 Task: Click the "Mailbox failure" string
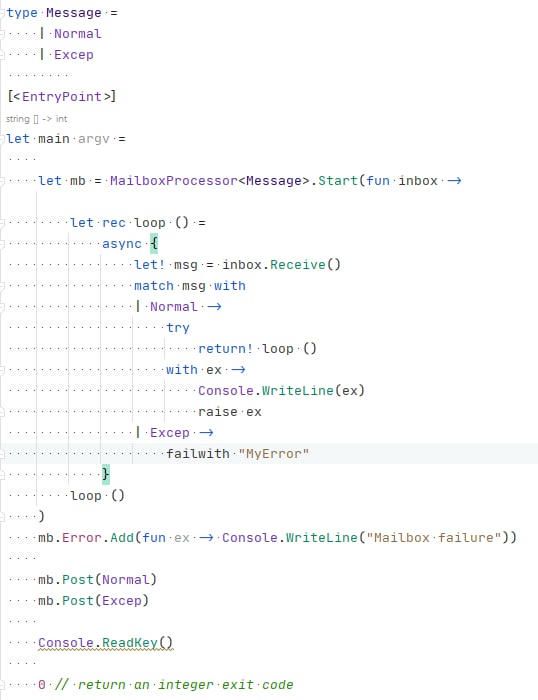(434, 538)
